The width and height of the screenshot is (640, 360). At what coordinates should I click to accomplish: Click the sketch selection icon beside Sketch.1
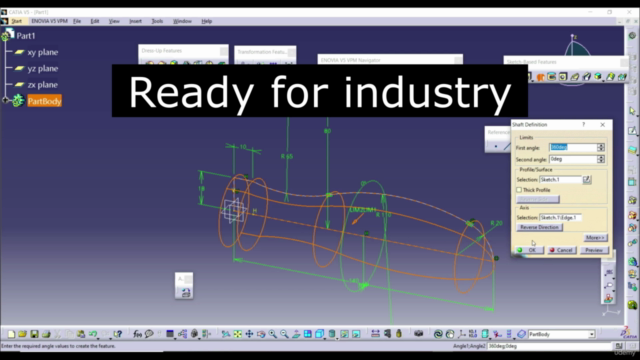tap(587, 179)
